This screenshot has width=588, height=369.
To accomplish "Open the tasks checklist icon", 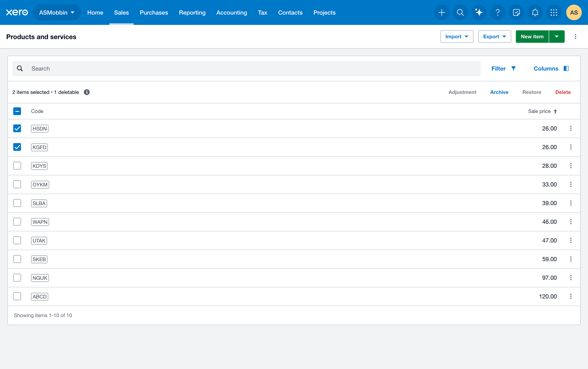I will tap(516, 13).
